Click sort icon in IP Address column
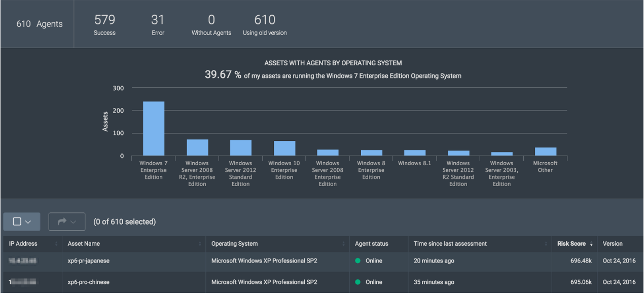 (x=56, y=244)
